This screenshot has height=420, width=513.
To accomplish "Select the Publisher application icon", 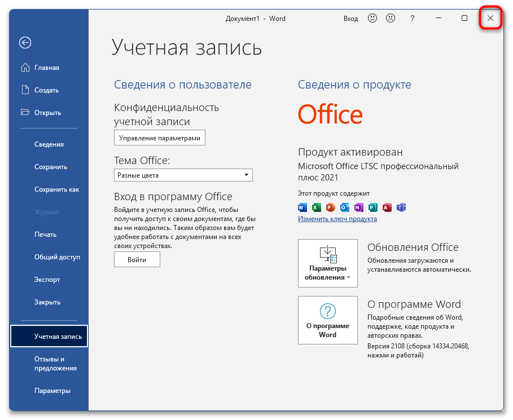I will (373, 207).
